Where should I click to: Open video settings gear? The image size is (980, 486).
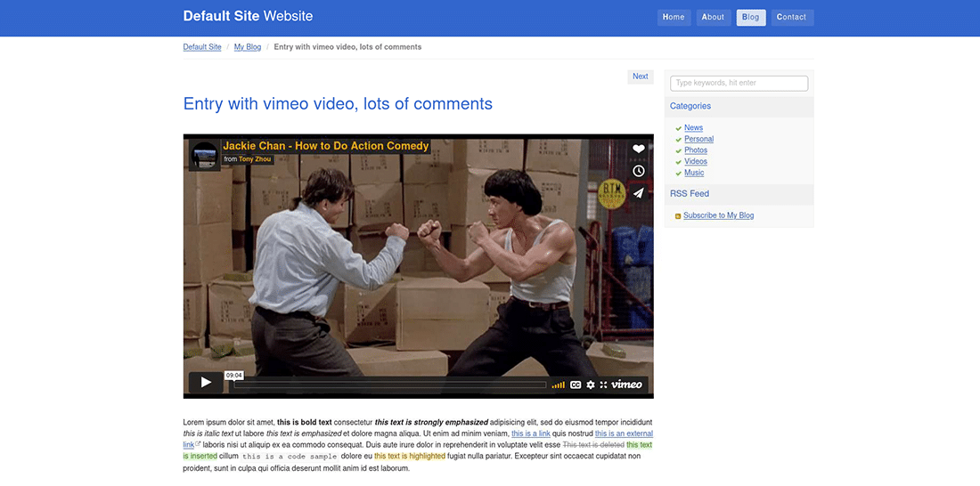tap(590, 385)
